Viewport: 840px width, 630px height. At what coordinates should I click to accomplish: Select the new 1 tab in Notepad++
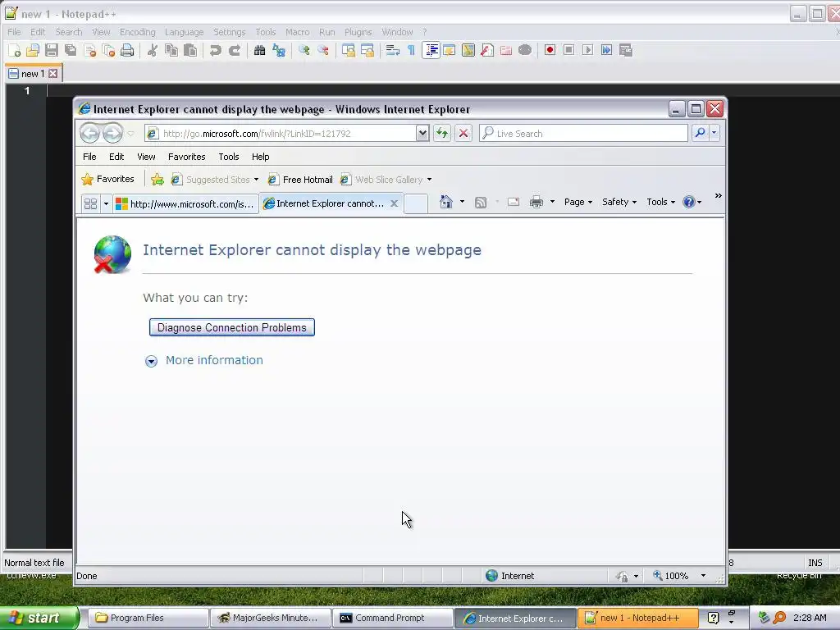point(31,74)
